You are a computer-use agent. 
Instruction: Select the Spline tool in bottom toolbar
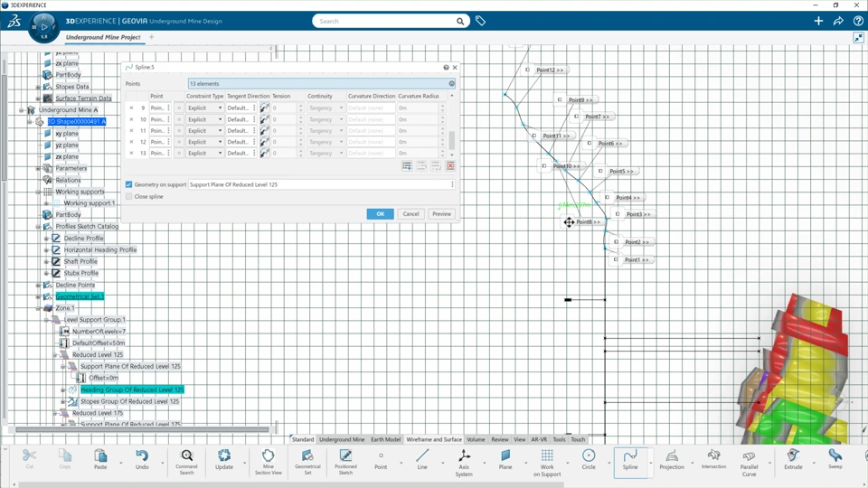coord(630,462)
